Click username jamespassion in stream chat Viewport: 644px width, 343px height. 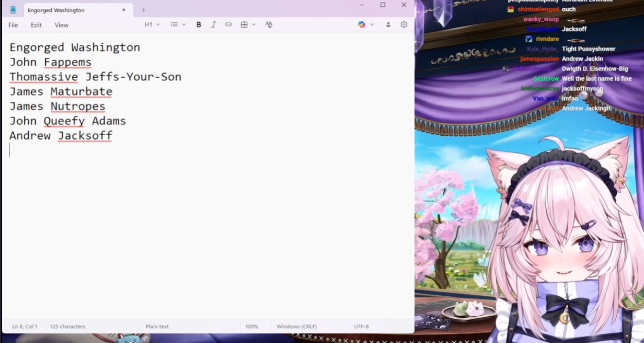click(x=539, y=59)
